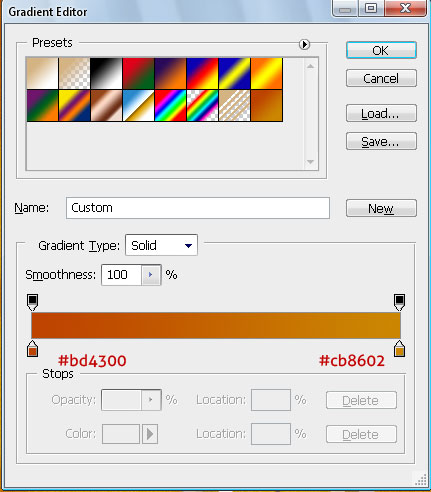This screenshot has width=431, height=492.
Task: Select the yellow-violet-orange-blue gradient preset
Action: click(x=74, y=105)
